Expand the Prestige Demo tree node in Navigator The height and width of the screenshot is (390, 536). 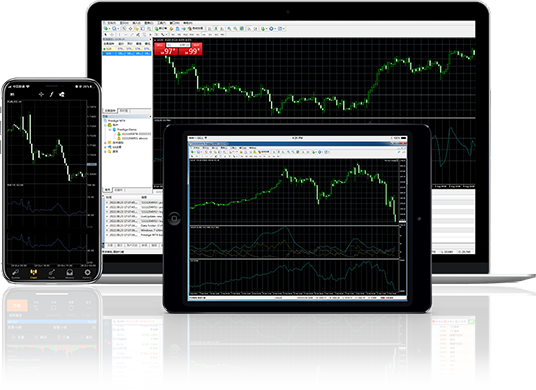[110, 130]
